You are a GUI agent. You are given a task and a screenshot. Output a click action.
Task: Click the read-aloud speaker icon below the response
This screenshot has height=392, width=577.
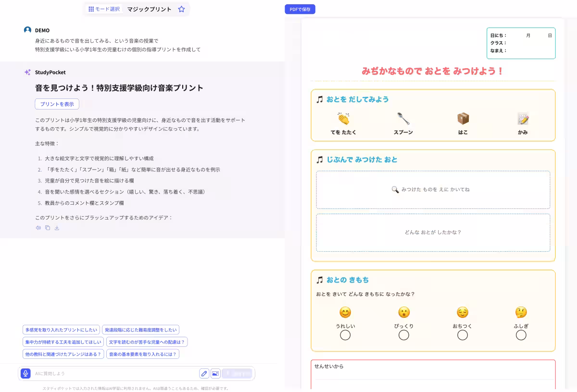[38, 227]
